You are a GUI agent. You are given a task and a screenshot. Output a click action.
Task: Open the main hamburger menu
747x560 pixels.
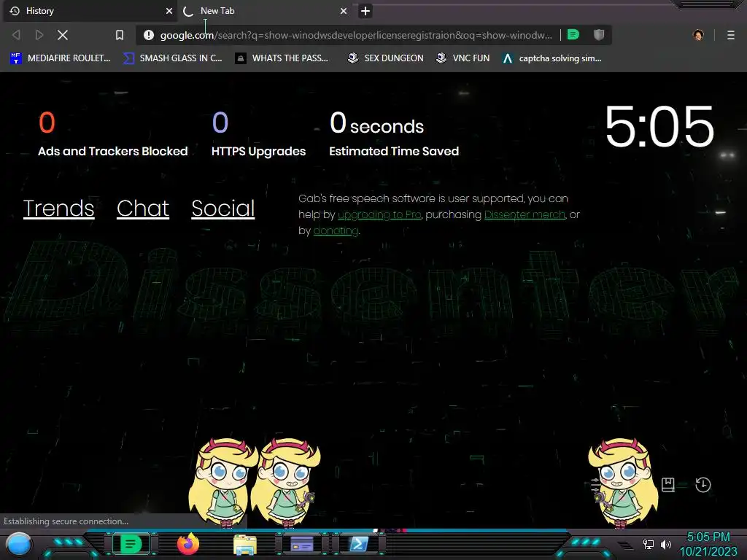[731, 35]
